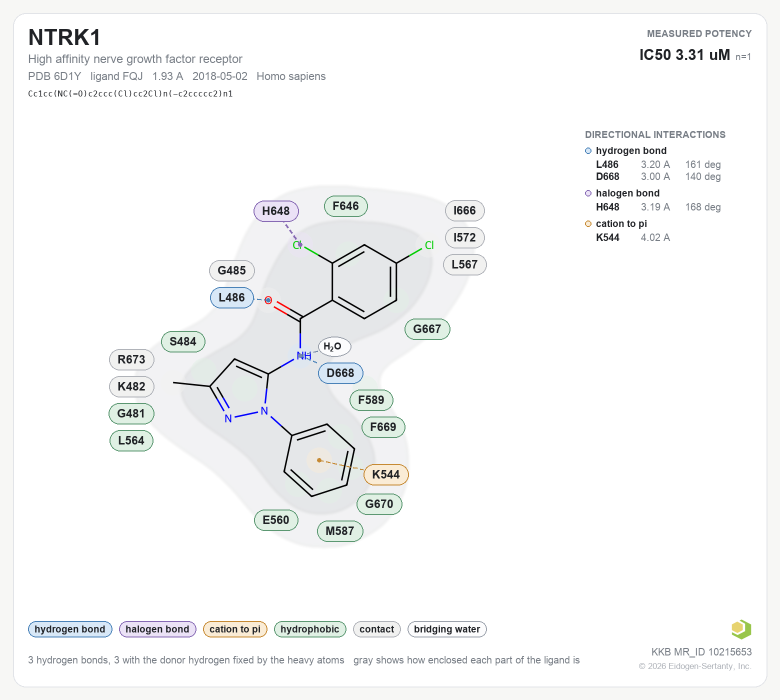This screenshot has height=700, width=780.
Task: Click the Eidogen-Sertanty hexagon logo
Action: pos(741,629)
